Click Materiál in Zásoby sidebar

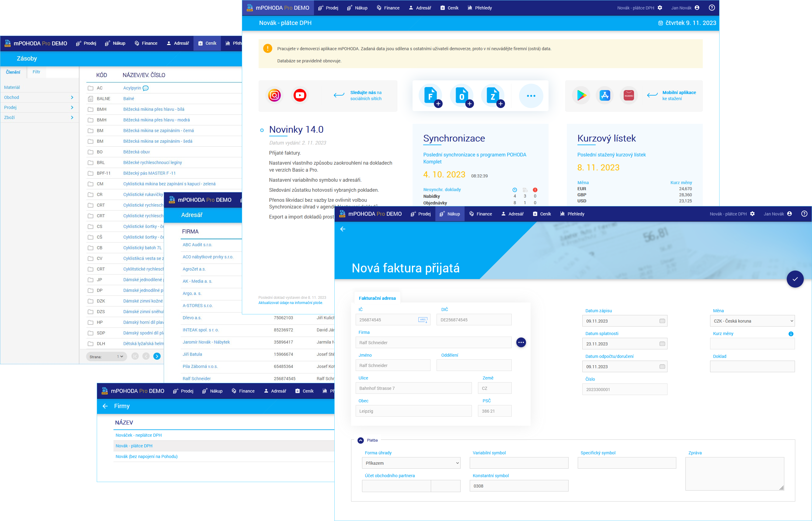pos(12,87)
